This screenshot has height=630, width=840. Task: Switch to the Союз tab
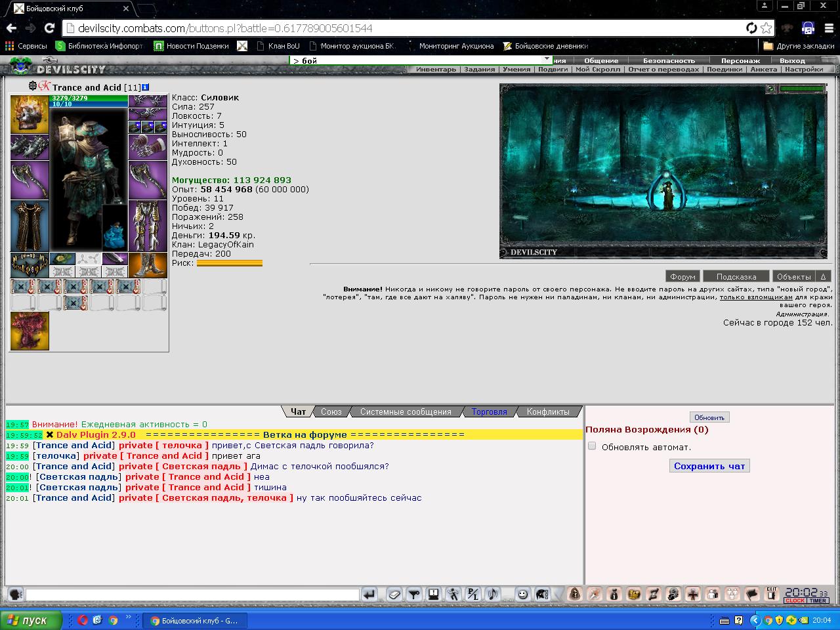331,411
